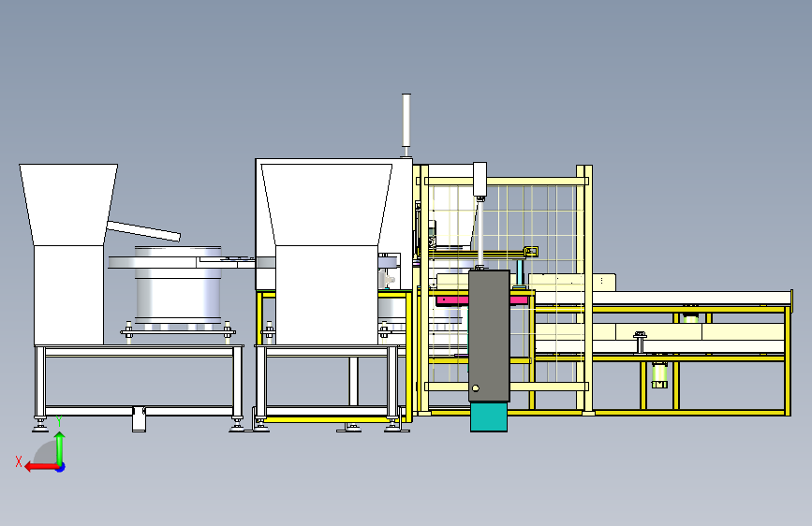812x526 pixels.
Task: Click the green Y axis arrow of triad
Action: (x=60, y=448)
